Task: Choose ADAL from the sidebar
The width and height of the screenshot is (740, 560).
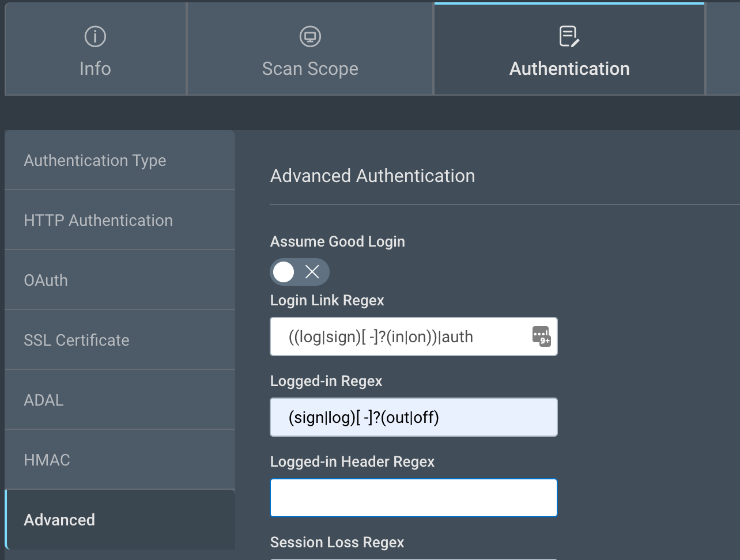Action: point(44,400)
